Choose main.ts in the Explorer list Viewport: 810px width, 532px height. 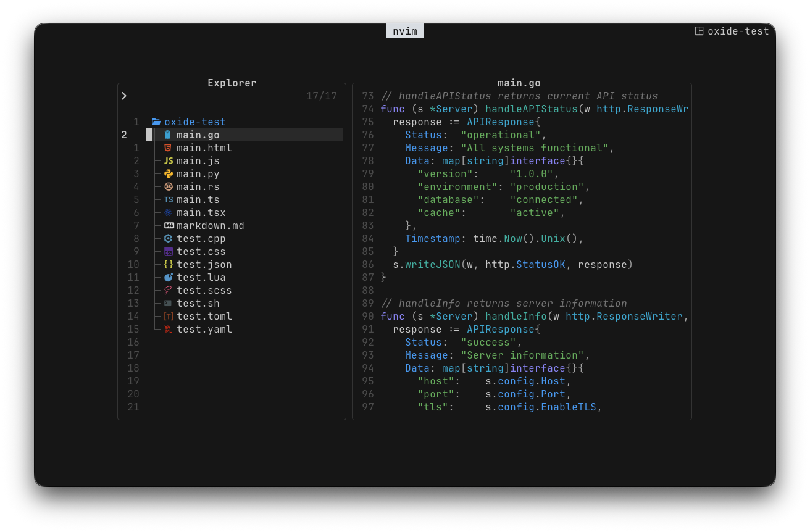198,199
